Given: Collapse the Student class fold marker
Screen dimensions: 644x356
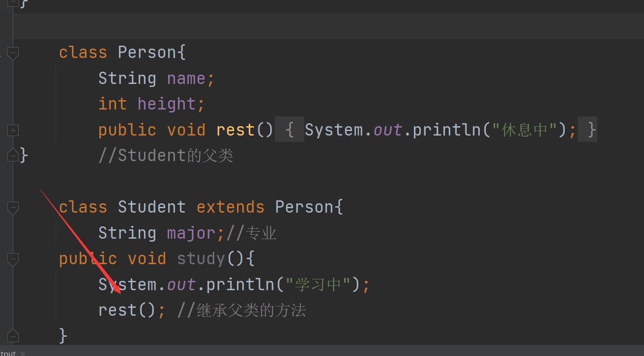Looking at the screenshot, I should [13, 207].
